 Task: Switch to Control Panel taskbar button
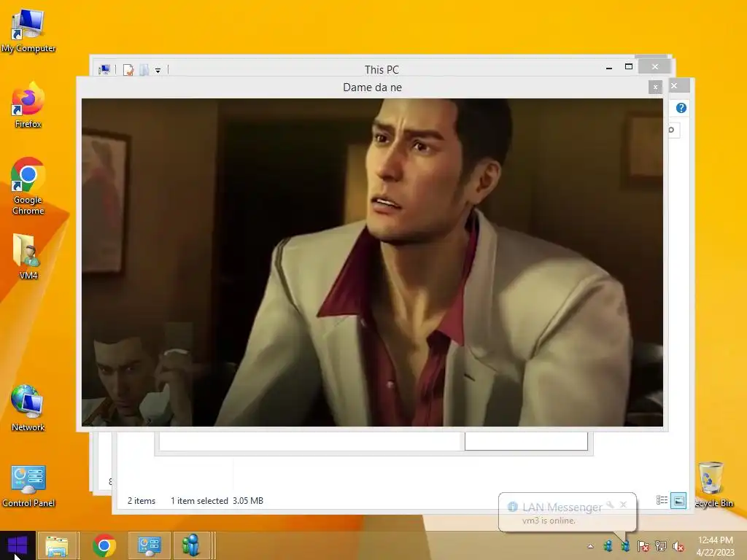tap(149, 545)
